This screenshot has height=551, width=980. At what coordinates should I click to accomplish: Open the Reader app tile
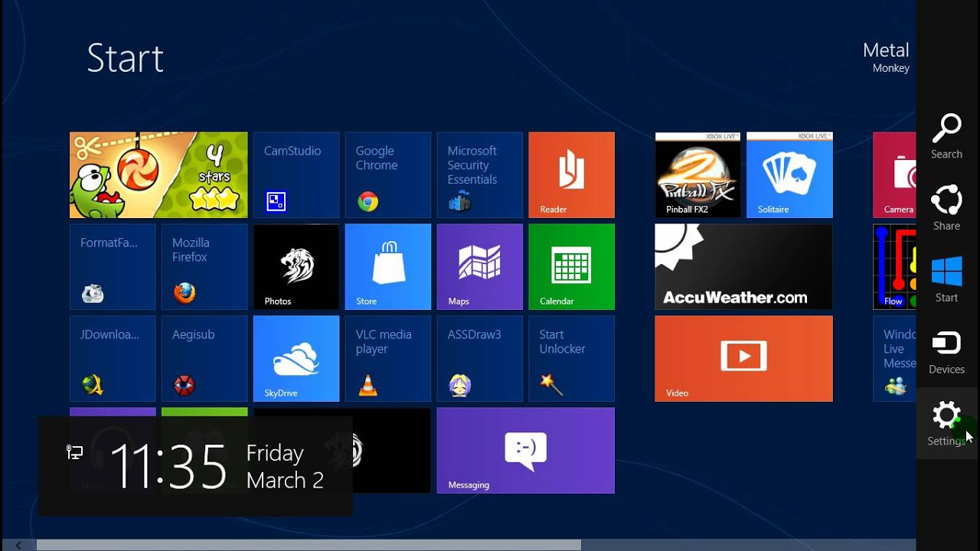(x=572, y=175)
